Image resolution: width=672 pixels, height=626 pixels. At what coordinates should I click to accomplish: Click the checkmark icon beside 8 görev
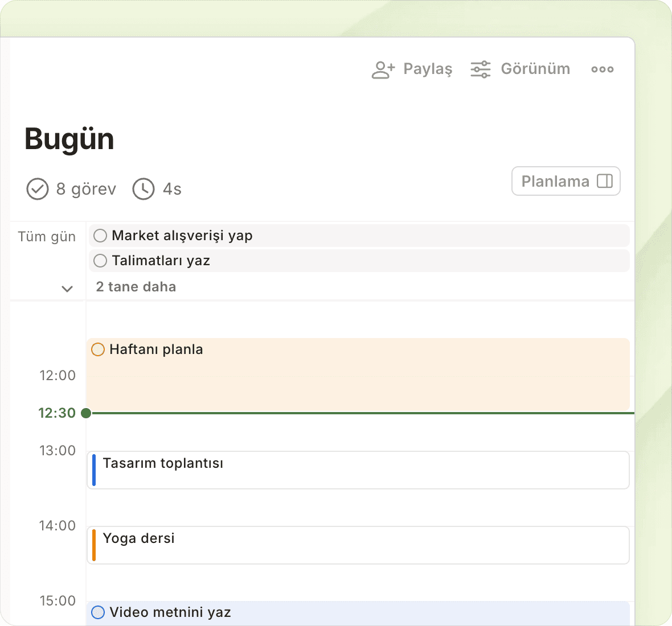click(x=38, y=189)
